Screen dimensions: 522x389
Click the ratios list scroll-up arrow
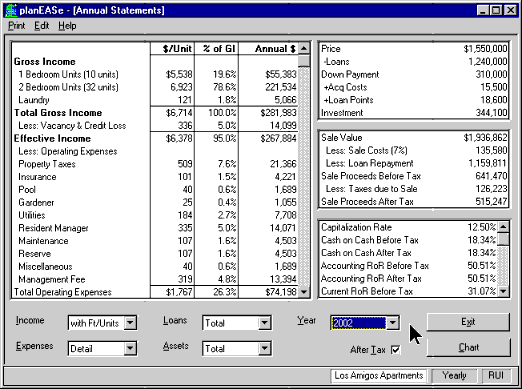(x=503, y=227)
